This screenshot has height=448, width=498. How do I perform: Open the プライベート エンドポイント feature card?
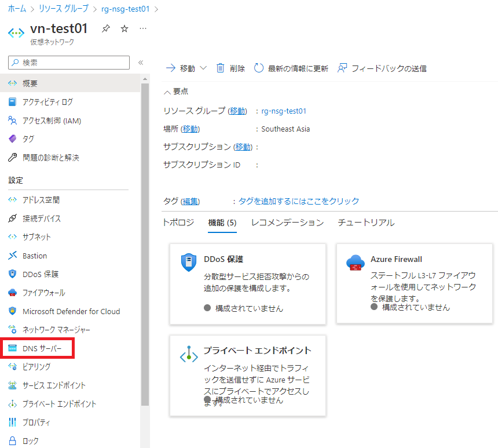pos(248,376)
